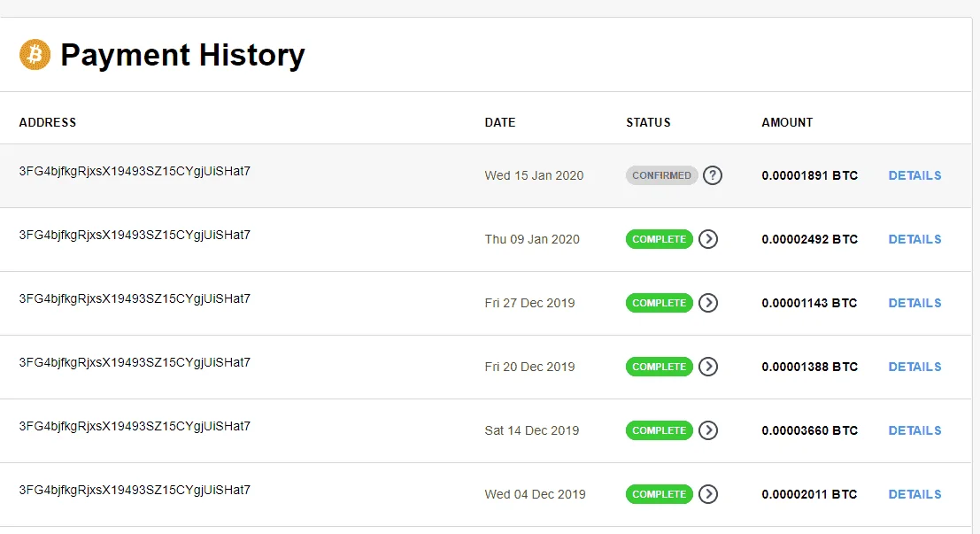Click the amount 0.00003660 BTC
The image size is (980, 534).
[x=809, y=430]
